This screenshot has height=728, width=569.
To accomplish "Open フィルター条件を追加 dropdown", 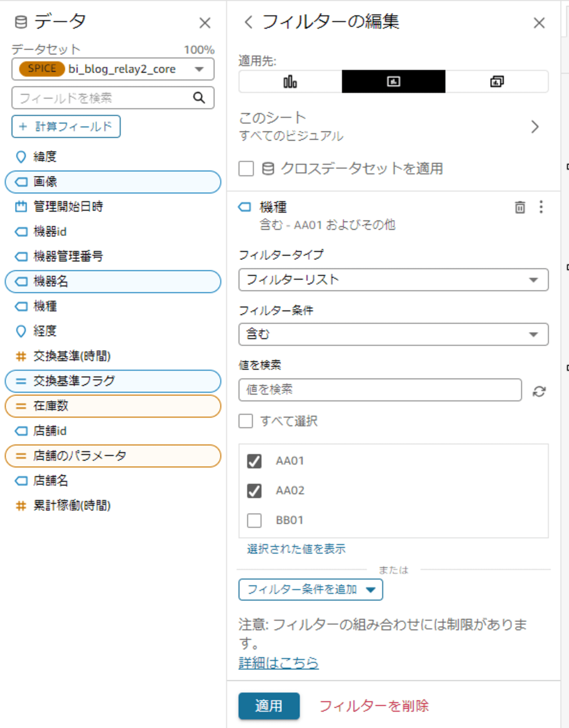I will coord(311,589).
